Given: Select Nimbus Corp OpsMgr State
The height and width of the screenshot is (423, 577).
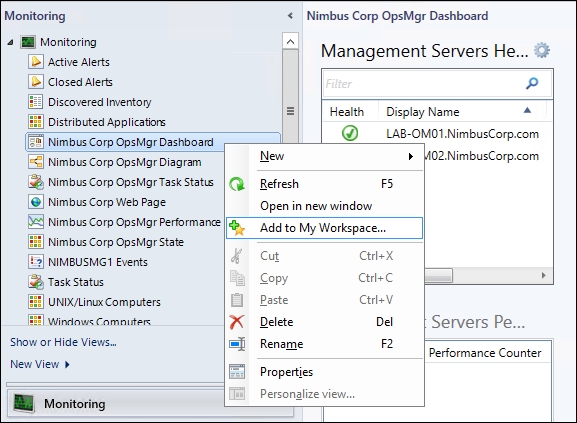Looking at the screenshot, I should 116,242.
